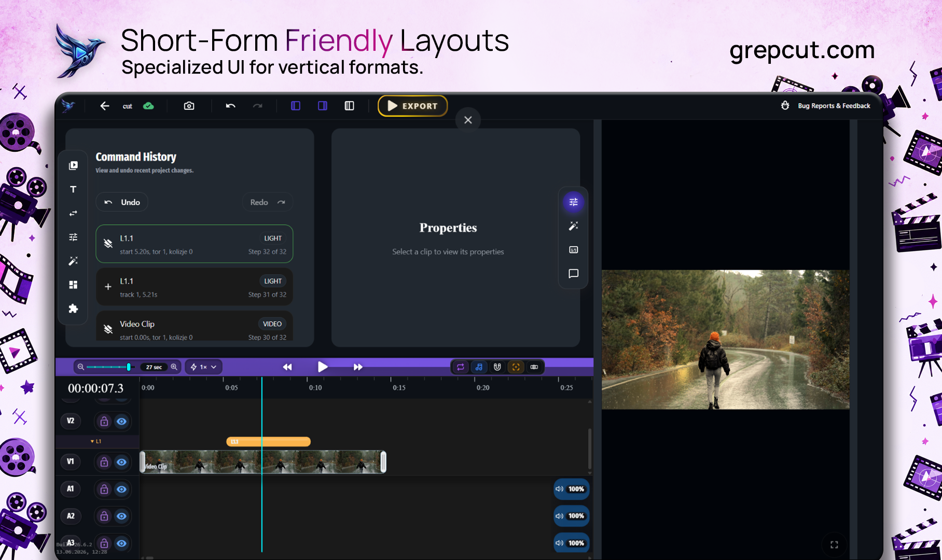Zoom in the timeline

click(174, 367)
